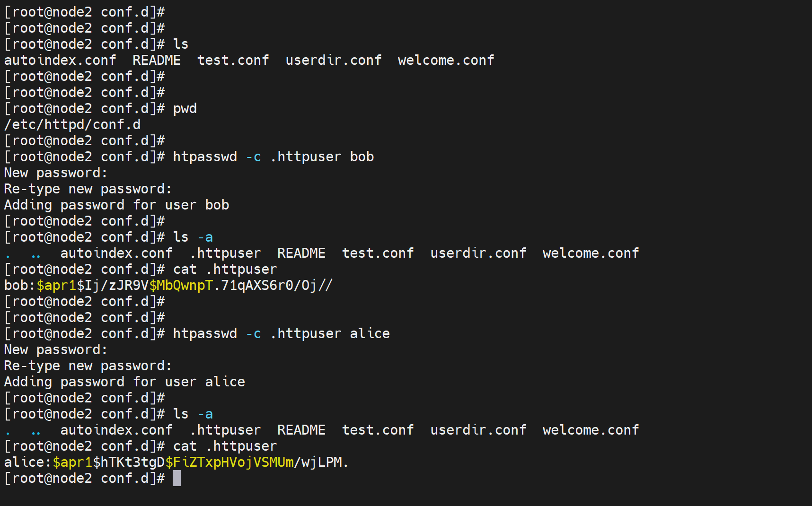The height and width of the screenshot is (506, 812).
Task: Click the 'htpasswd -c .httpuser bob' command
Action: click(x=273, y=157)
